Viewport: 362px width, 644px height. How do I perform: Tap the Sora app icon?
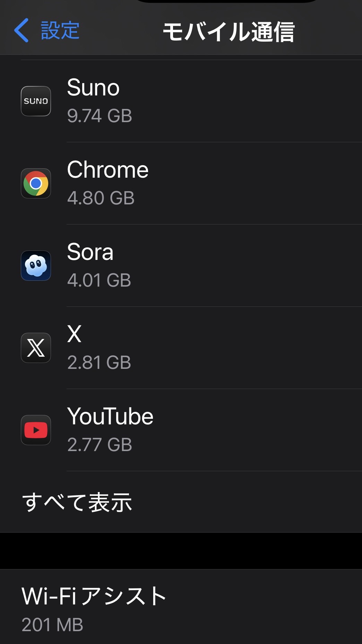36,265
